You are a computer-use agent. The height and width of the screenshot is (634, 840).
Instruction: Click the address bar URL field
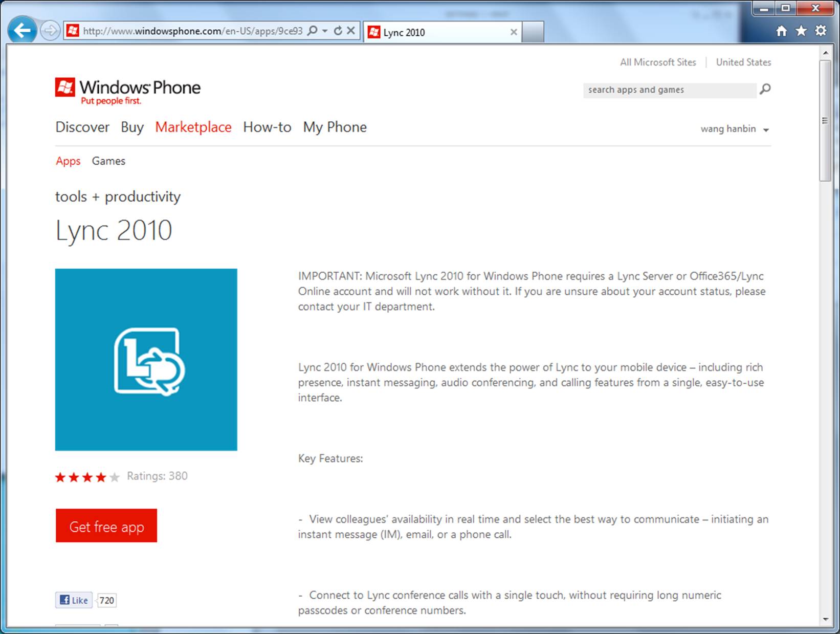point(192,31)
